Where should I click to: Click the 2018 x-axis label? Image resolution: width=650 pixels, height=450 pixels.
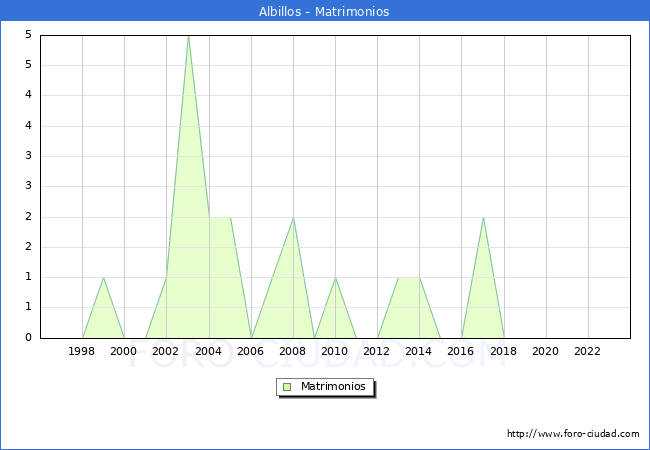504,351
